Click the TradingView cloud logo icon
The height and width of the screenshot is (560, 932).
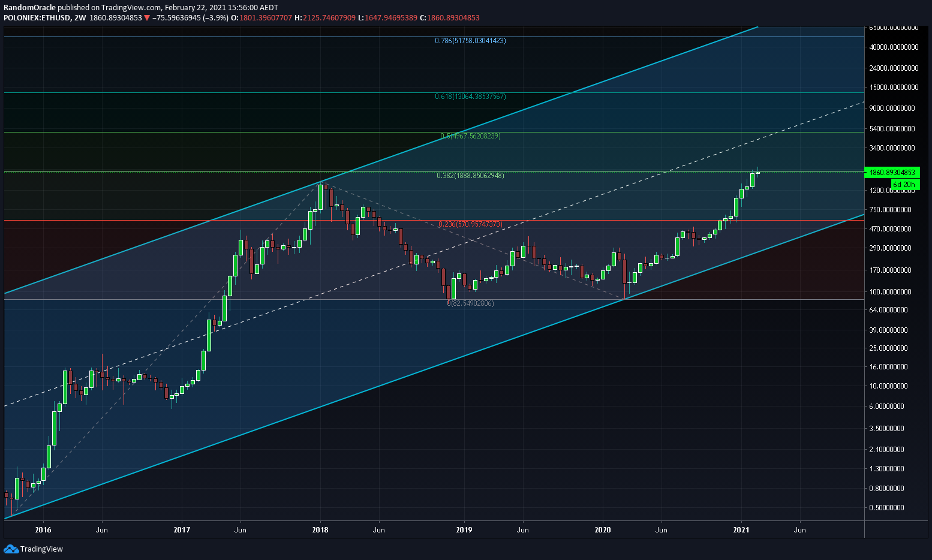(11, 549)
